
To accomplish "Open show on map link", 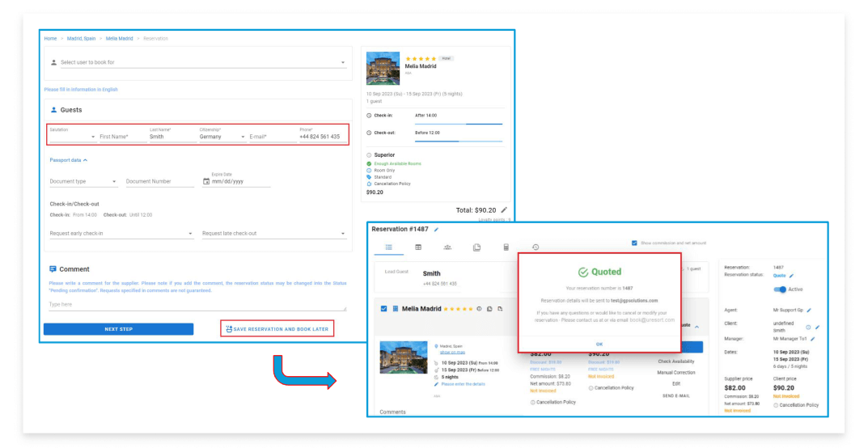I will coord(452,352).
